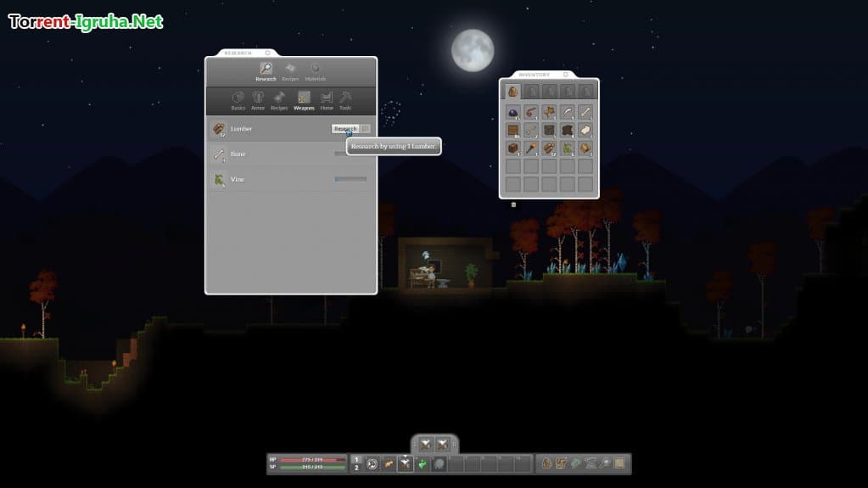The image size is (868, 488).
Task: Select the Tools research category hammer icon
Action: coord(345,100)
